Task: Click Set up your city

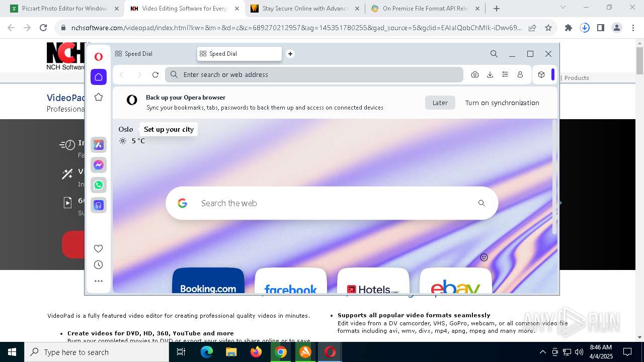Action: click(x=169, y=129)
